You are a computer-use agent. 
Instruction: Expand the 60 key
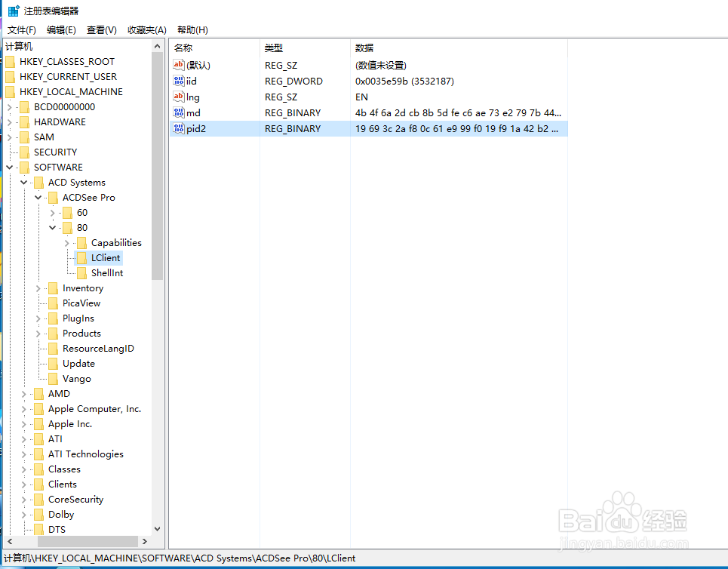[53, 213]
